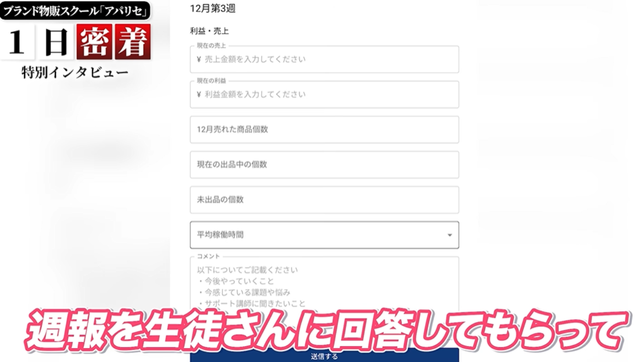The width and height of the screenshot is (644, 362).
Task: Click the 利益・売上 section label
Action: [x=209, y=31]
